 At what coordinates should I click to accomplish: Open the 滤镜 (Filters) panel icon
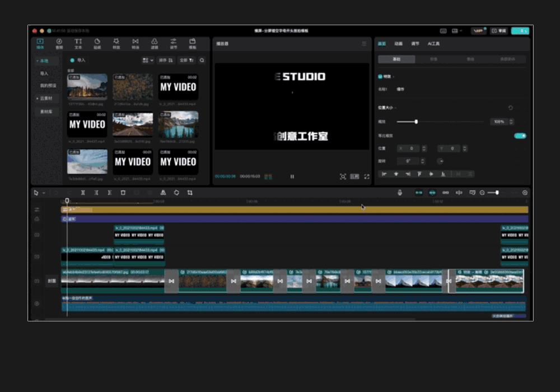pos(154,43)
